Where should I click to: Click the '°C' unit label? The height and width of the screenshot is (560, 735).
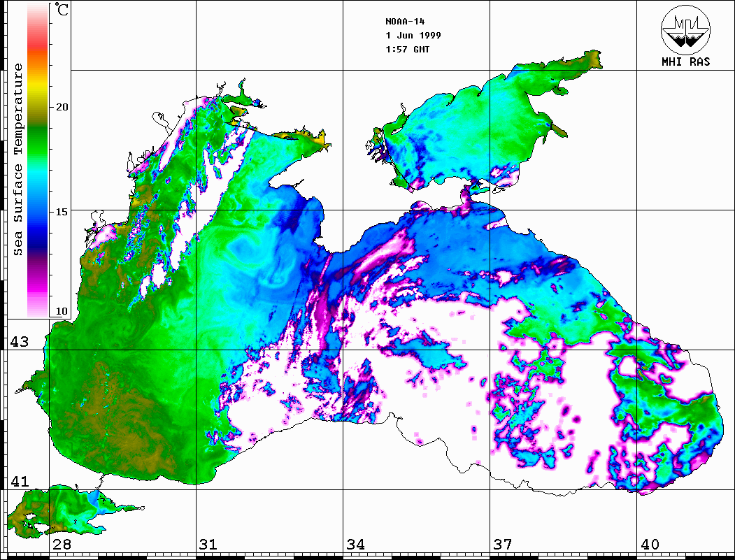coord(62,9)
